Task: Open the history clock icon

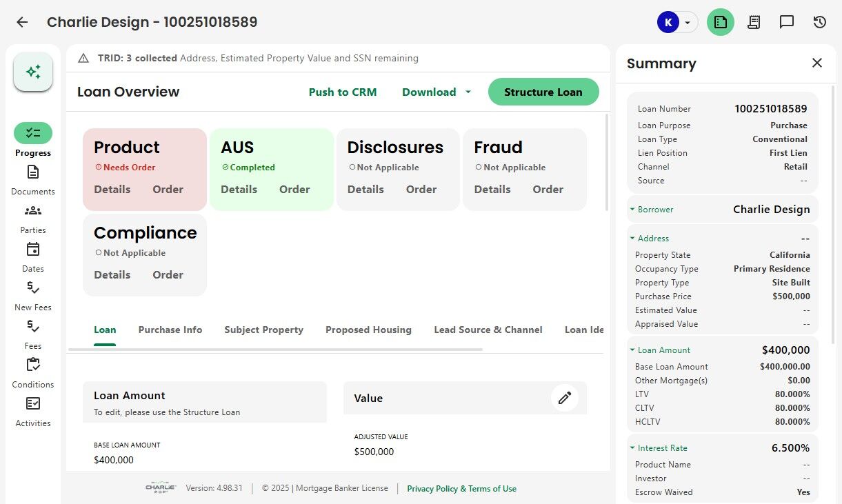Action: (819, 22)
